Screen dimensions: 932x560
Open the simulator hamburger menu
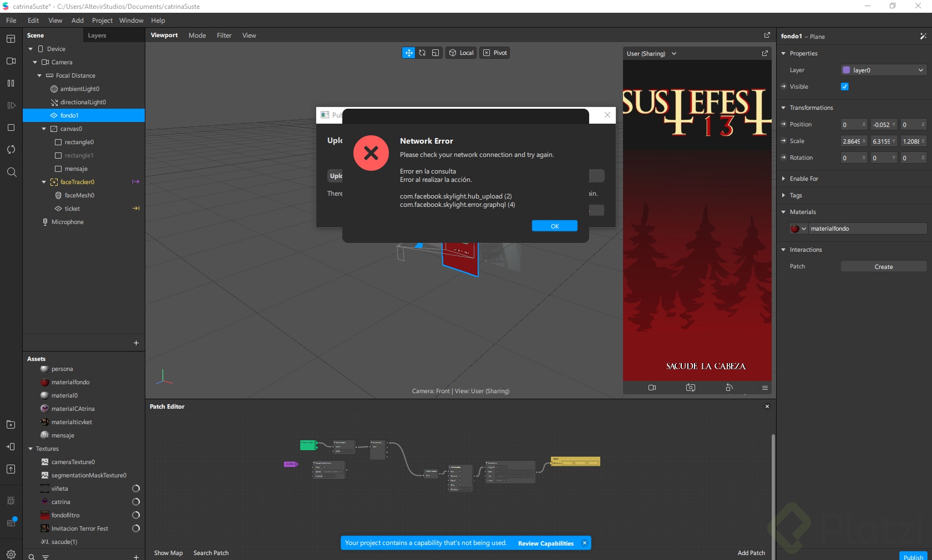(765, 388)
